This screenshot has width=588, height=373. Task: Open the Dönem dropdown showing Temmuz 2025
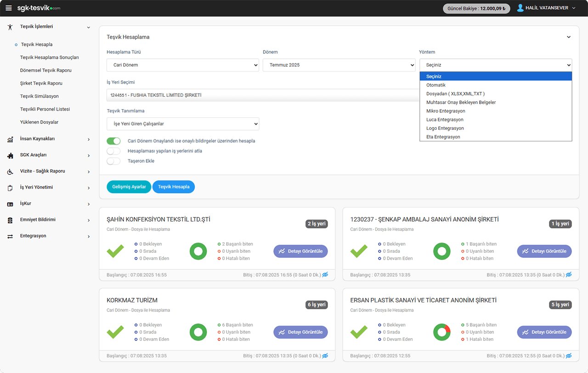pos(339,65)
